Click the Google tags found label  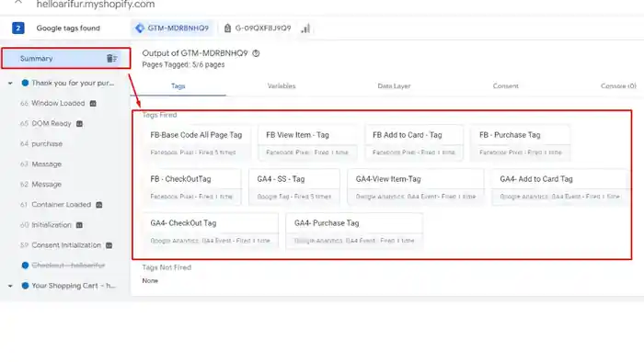68,28
